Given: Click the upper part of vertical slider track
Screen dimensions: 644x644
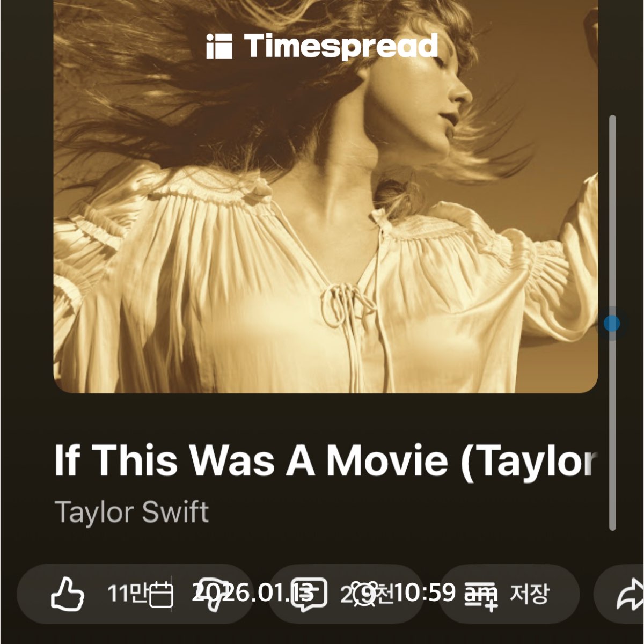Looking at the screenshot, I should [x=612, y=215].
